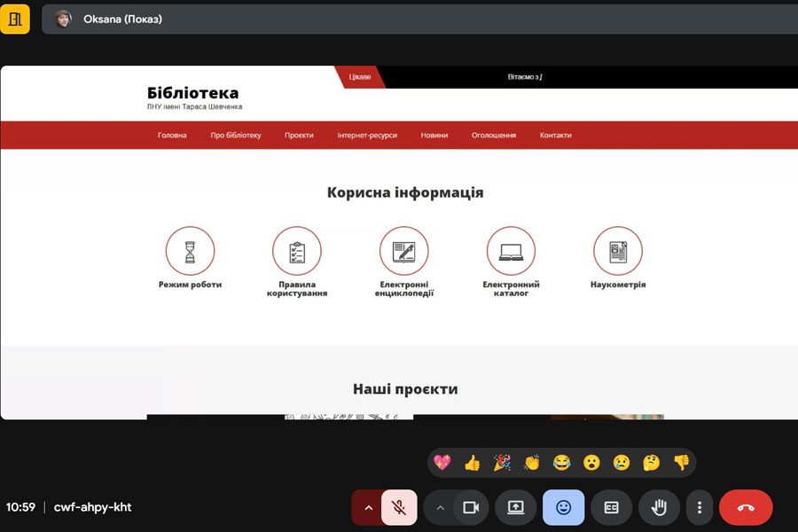This screenshot has width=798, height=532.
Task: React with the sparkling heart emoji
Action: coord(442,462)
